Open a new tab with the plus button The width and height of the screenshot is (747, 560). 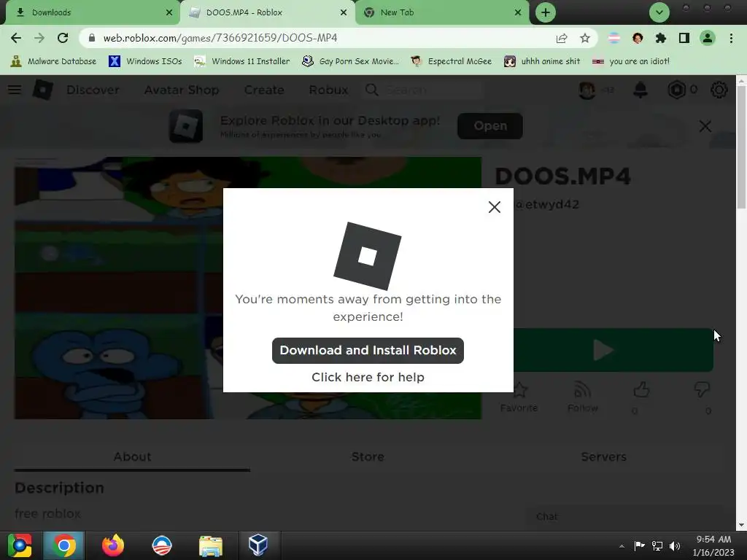point(546,12)
